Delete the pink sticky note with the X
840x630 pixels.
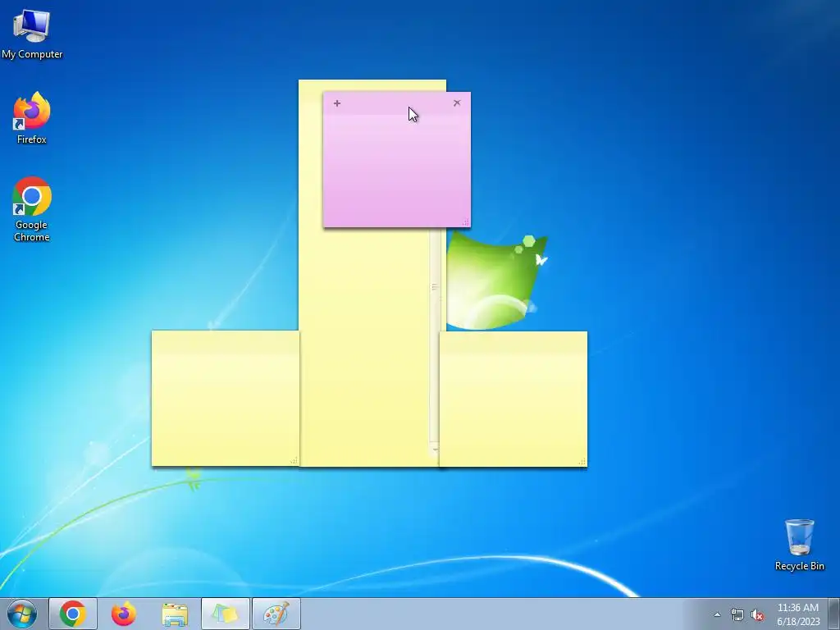[457, 103]
